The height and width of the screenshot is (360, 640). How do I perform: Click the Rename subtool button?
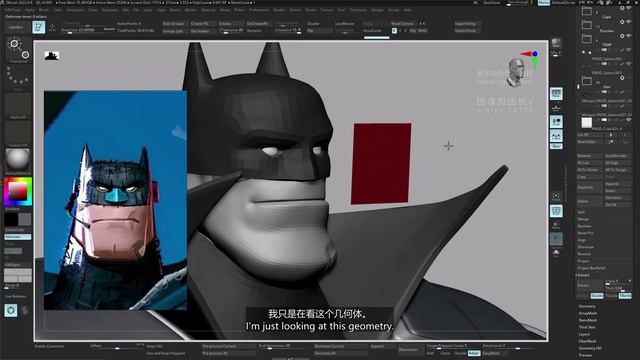point(590,156)
